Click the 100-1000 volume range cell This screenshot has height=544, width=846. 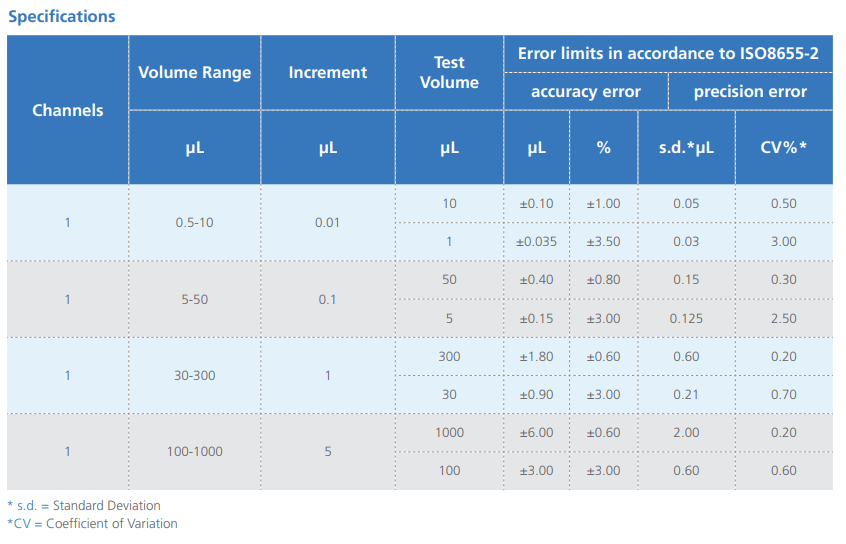194,452
